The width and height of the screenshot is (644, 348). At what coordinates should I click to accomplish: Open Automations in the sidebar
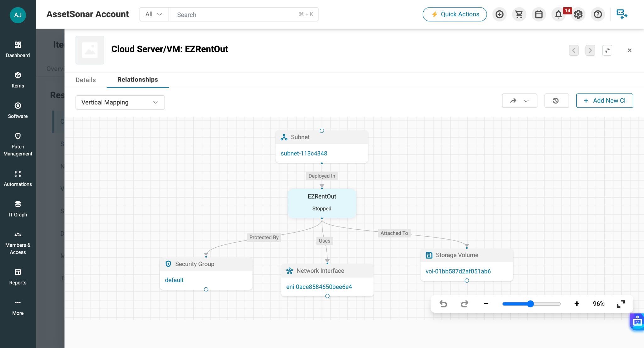pos(18,178)
